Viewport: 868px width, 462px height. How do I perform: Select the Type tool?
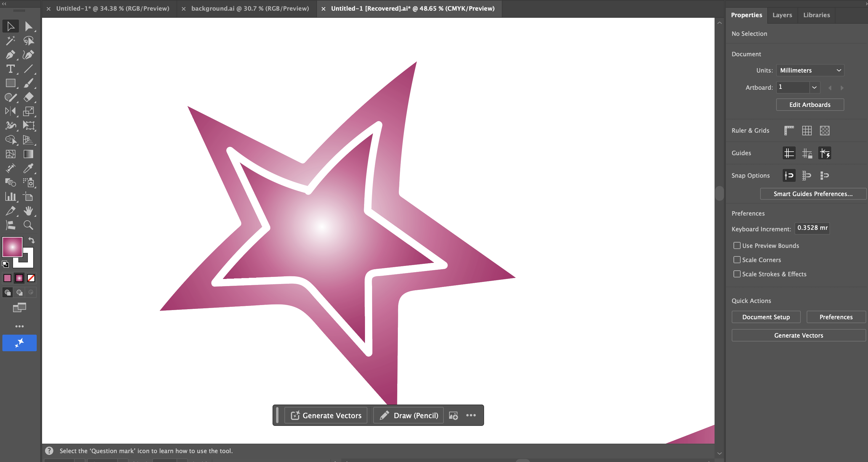coord(10,69)
